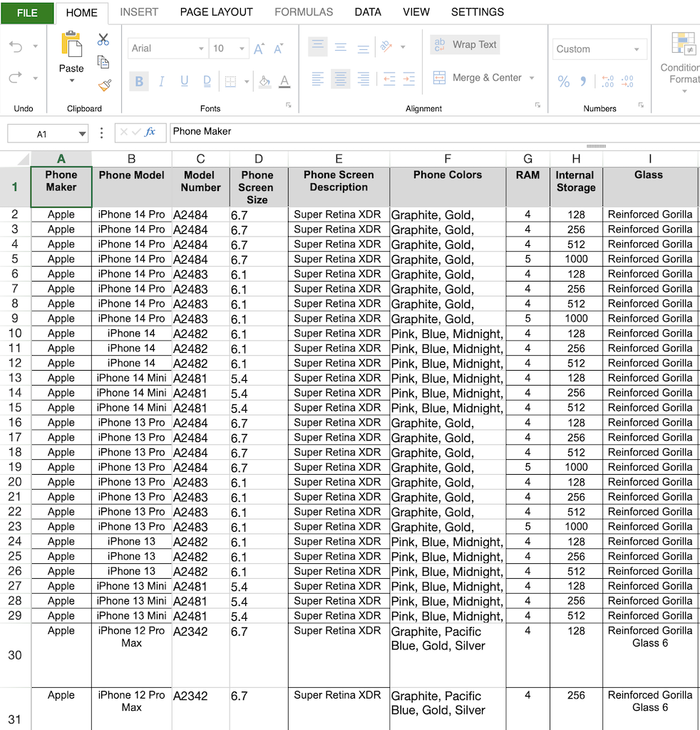Toggle Underline formatting
Image resolution: width=700 pixels, height=730 pixels.
185,81
